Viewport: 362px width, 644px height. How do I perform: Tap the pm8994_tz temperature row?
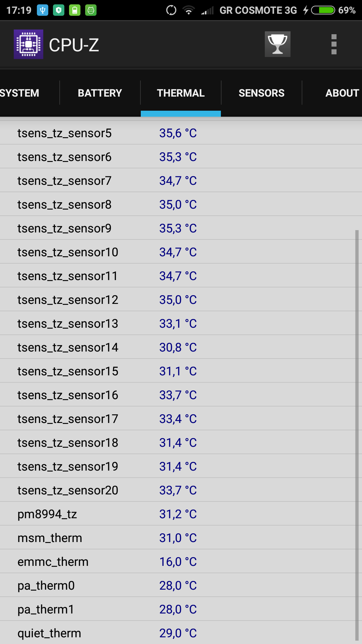click(178, 514)
